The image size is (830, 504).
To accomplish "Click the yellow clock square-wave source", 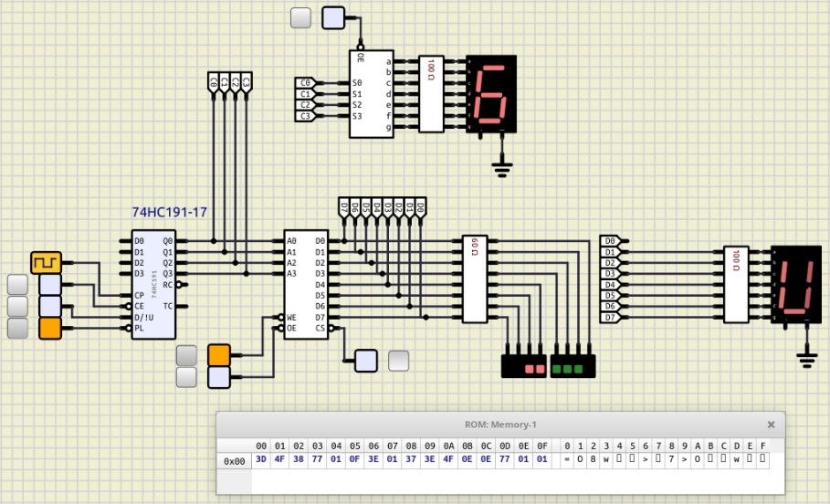I will pyautogui.click(x=46, y=263).
